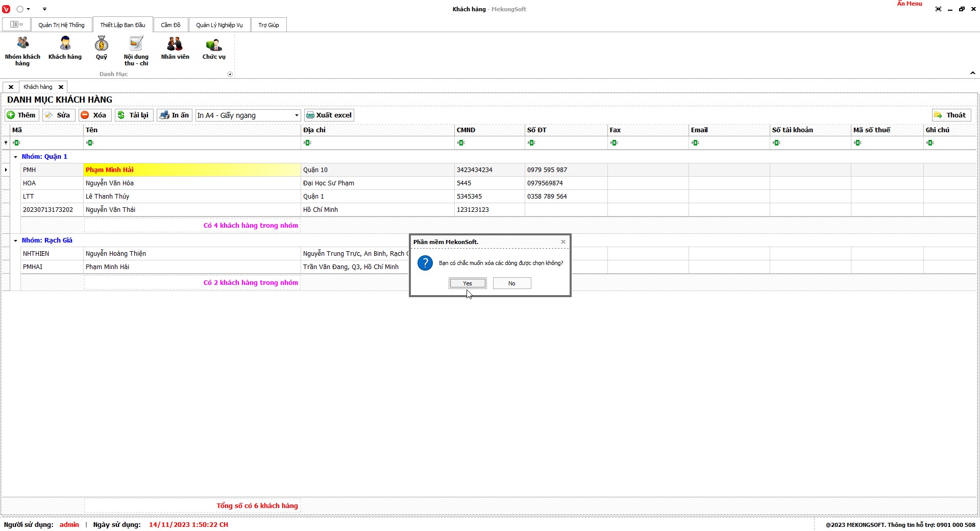Viewport: 980px width, 531px height.
Task: Click No to cancel the deletion
Action: [512, 283]
